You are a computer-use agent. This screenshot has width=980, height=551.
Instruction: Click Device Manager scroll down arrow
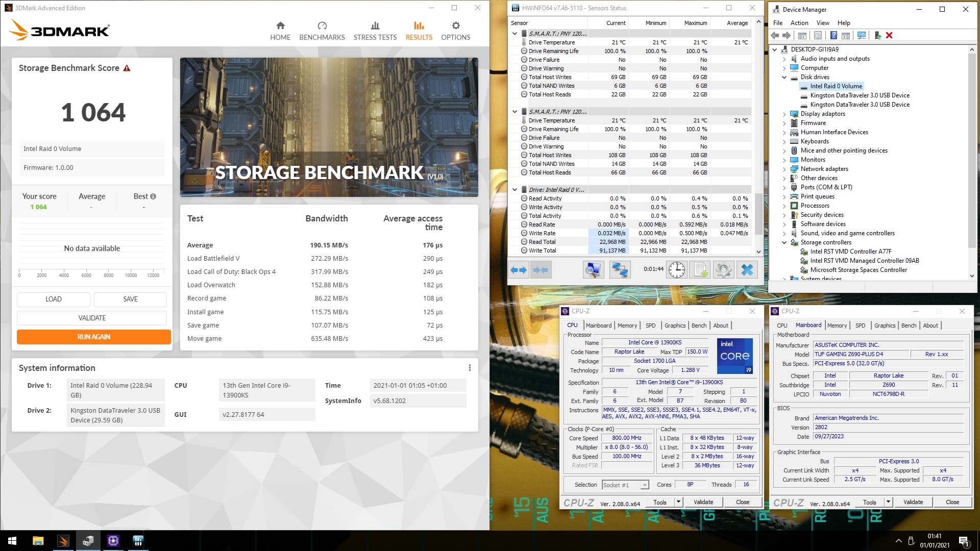click(x=972, y=275)
